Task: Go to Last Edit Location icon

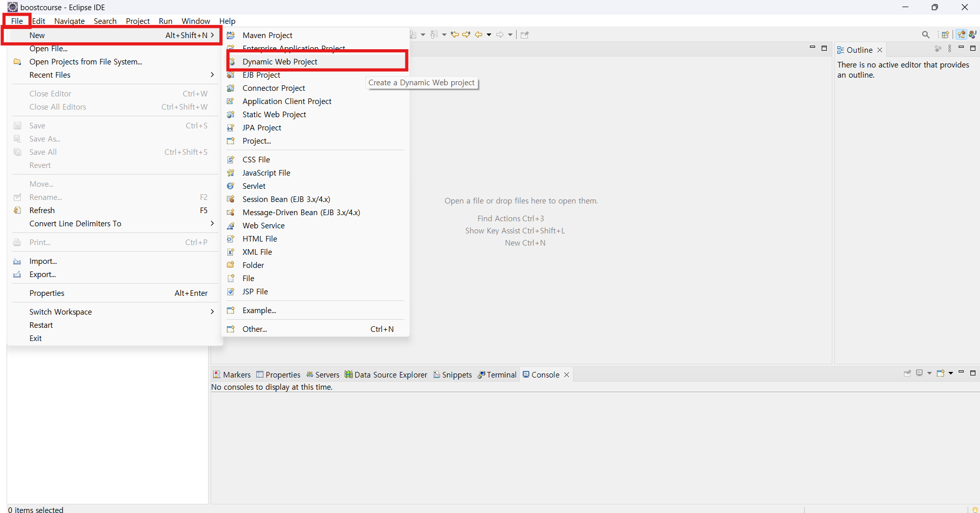Action: pos(455,35)
